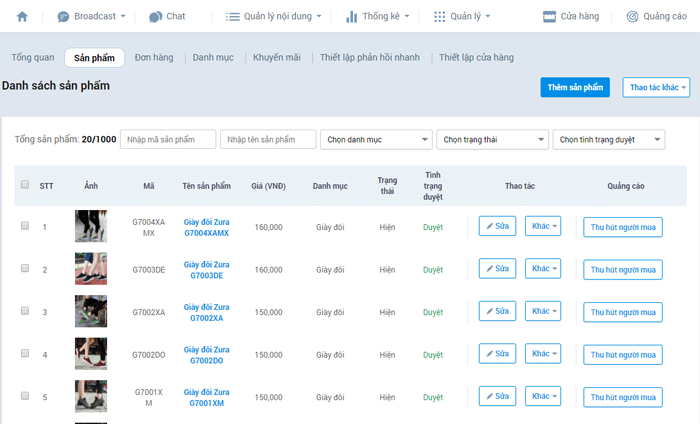Open the Quảng cáo advertising section
This screenshot has width=700, height=438.
tap(656, 16)
